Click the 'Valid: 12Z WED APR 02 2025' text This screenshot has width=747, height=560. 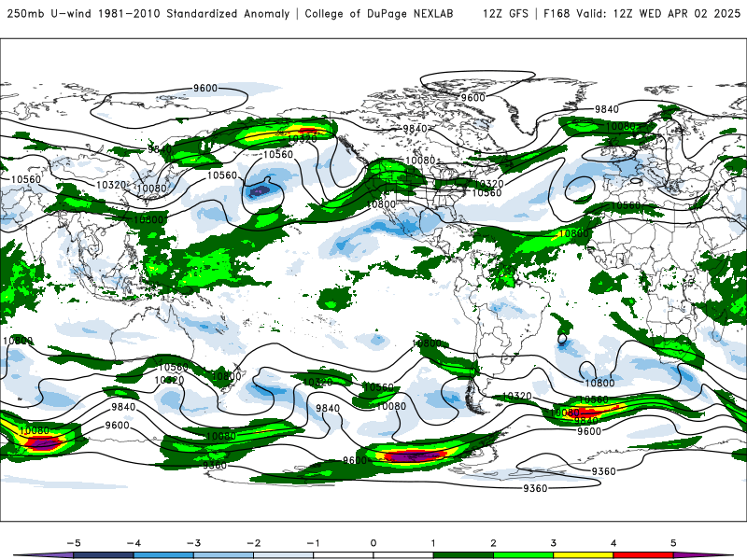[658, 13]
